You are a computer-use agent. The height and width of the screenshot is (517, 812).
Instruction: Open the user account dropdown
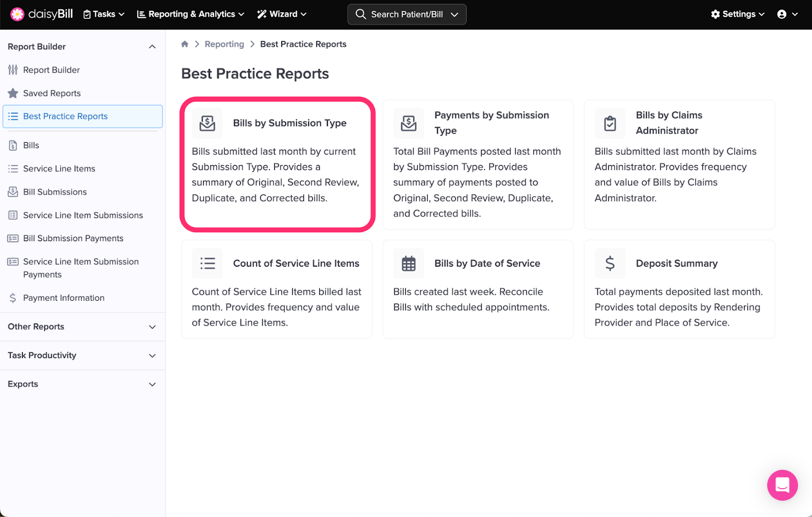pos(787,14)
